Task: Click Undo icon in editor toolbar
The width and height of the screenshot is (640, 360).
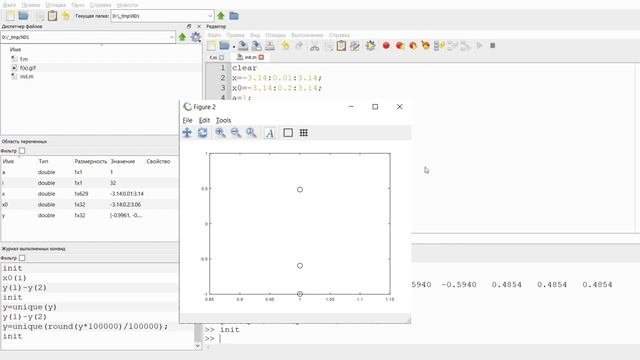Action: (x=285, y=46)
